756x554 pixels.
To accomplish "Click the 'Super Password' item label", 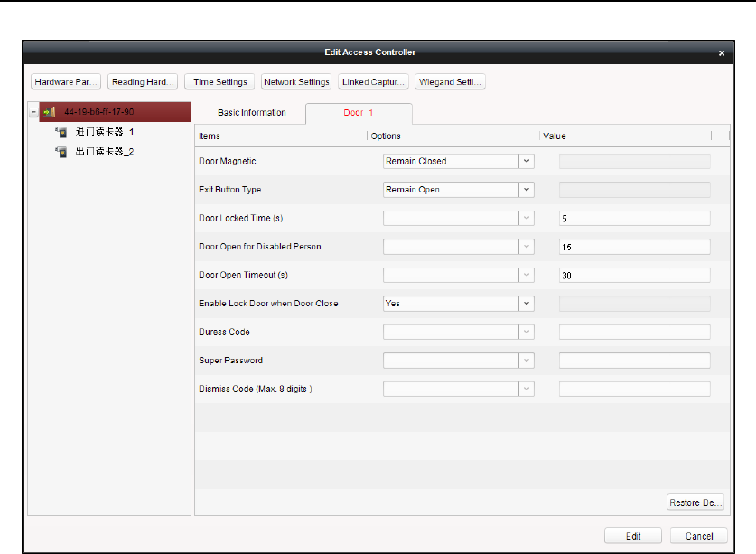I will (230, 361).
